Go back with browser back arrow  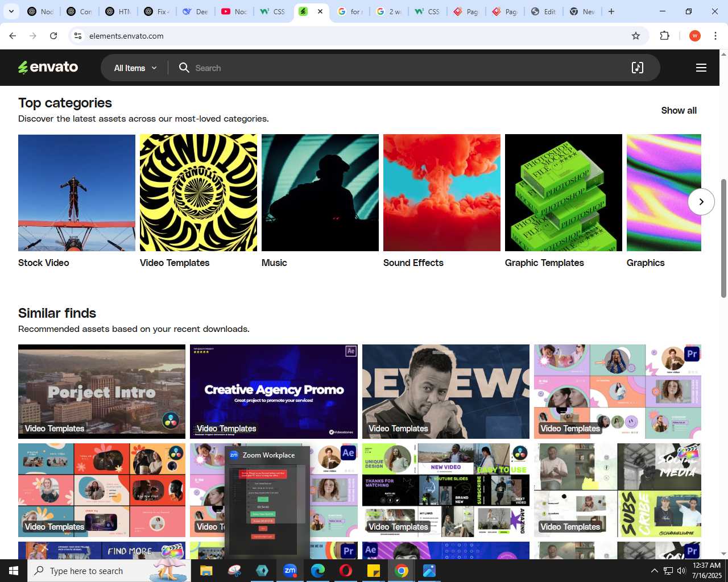13,36
